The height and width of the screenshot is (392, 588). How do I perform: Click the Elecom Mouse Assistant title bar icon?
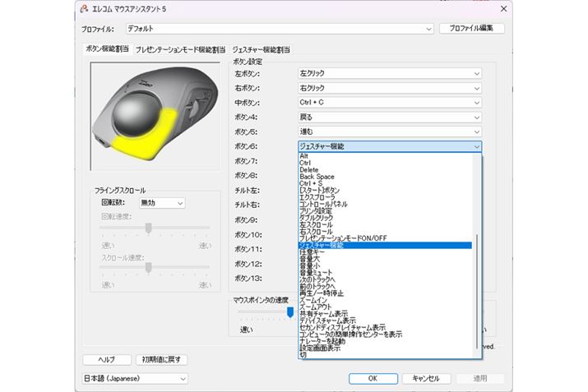[84, 8]
